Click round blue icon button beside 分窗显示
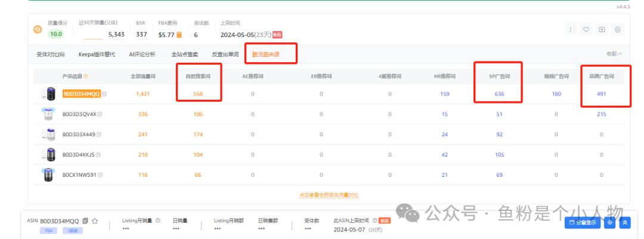The height and width of the screenshot is (239, 644). [609, 222]
